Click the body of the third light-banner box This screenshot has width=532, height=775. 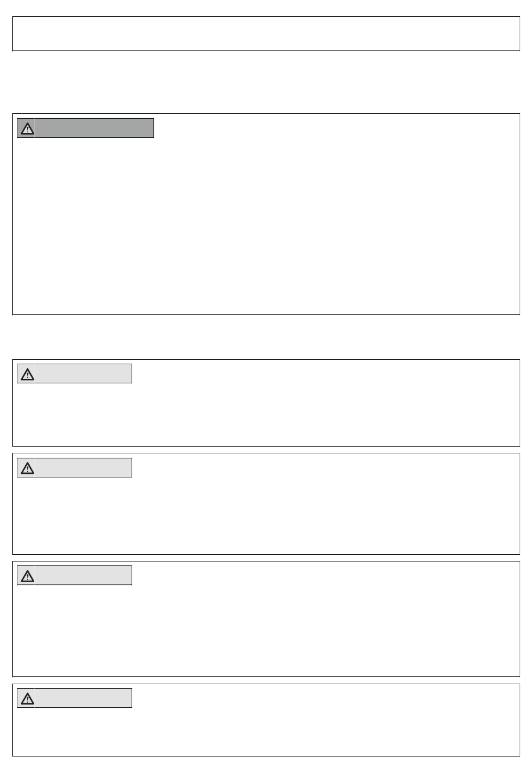tap(266, 630)
